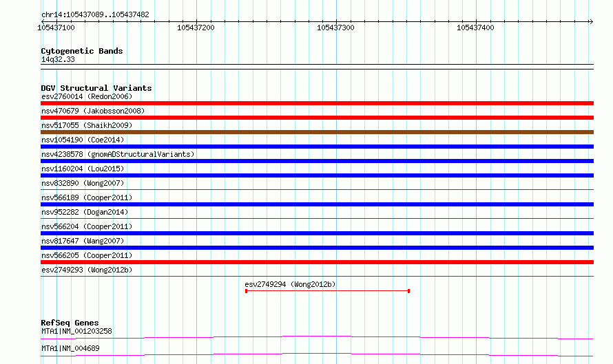The height and width of the screenshot is (364, 613).
Task: Click the thin red line under nsv952282
Action: pos(317,219)
